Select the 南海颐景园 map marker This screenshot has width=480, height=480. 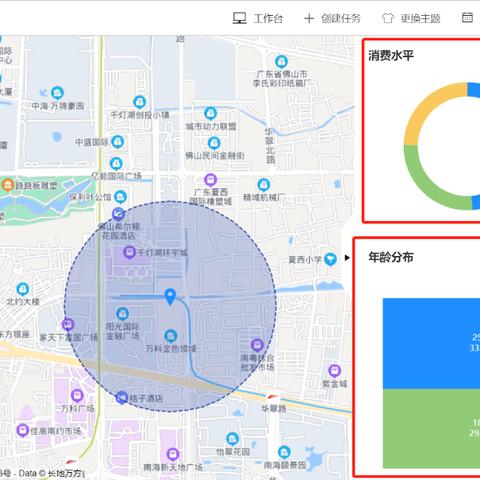284,453
